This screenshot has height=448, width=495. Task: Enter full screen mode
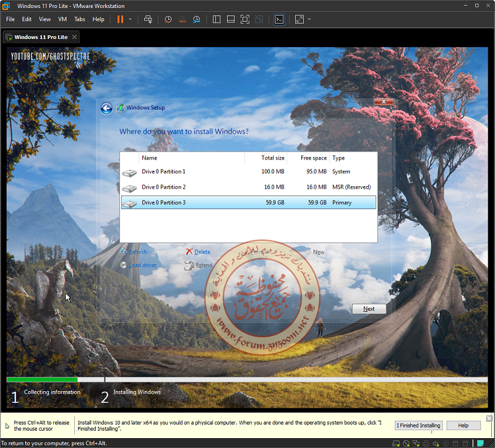point(244,19)
